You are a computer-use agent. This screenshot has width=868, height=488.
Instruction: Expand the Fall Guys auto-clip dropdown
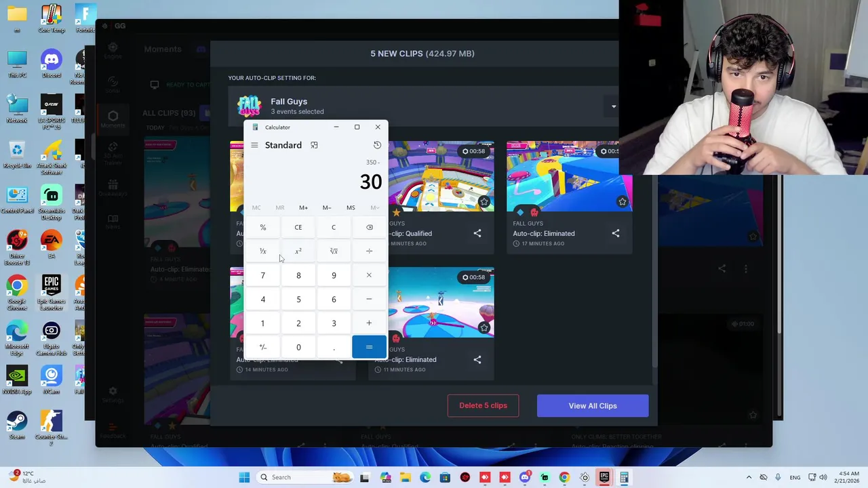coord(614,106)
